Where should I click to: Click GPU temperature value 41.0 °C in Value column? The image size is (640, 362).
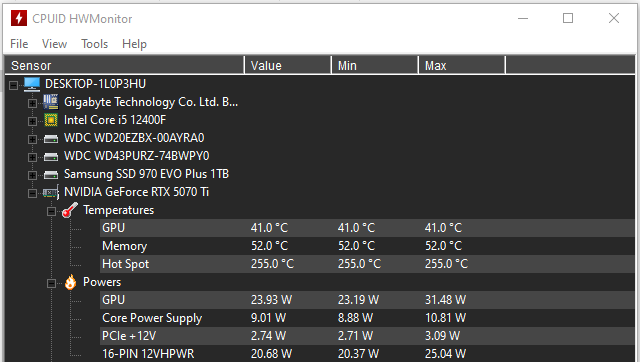click(269, 228)
